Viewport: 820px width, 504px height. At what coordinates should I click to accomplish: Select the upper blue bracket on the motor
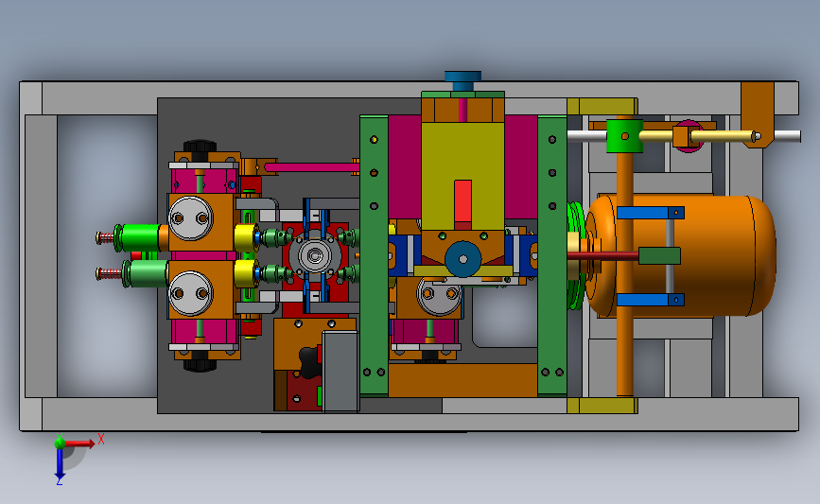click(x=651, y=213)
